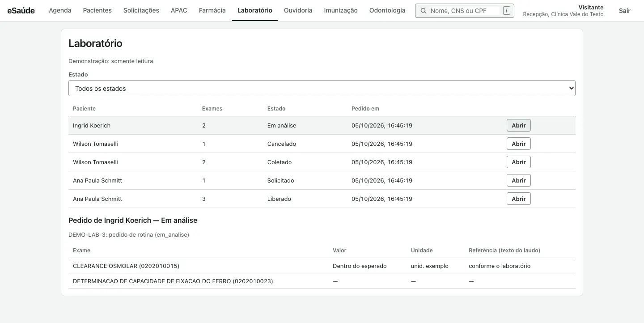The height and width of the screenshot is (323, 644).
Task: Focus the Nome, CNS ou CPF search field
Action: (464, 11)
